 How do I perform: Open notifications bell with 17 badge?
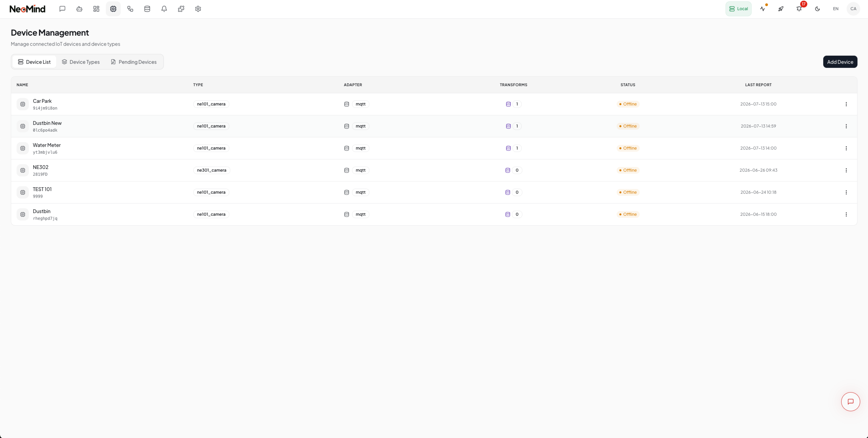799,9
